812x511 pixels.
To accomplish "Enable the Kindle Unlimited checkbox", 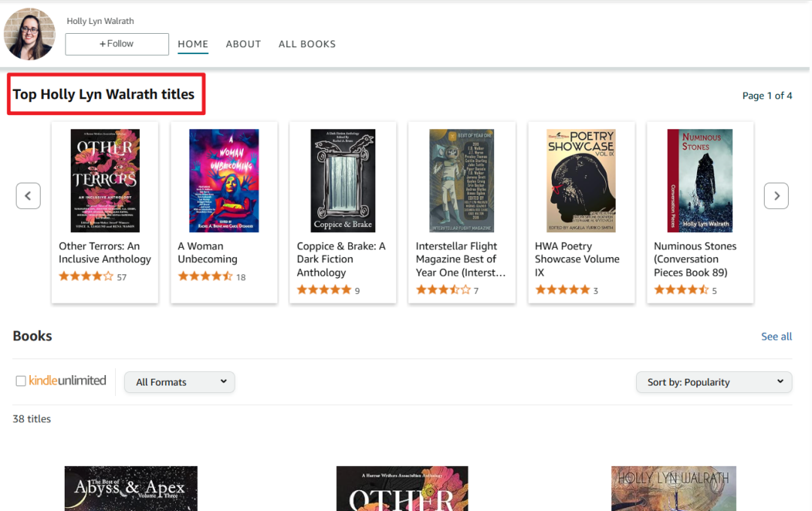I will point(21,381).
